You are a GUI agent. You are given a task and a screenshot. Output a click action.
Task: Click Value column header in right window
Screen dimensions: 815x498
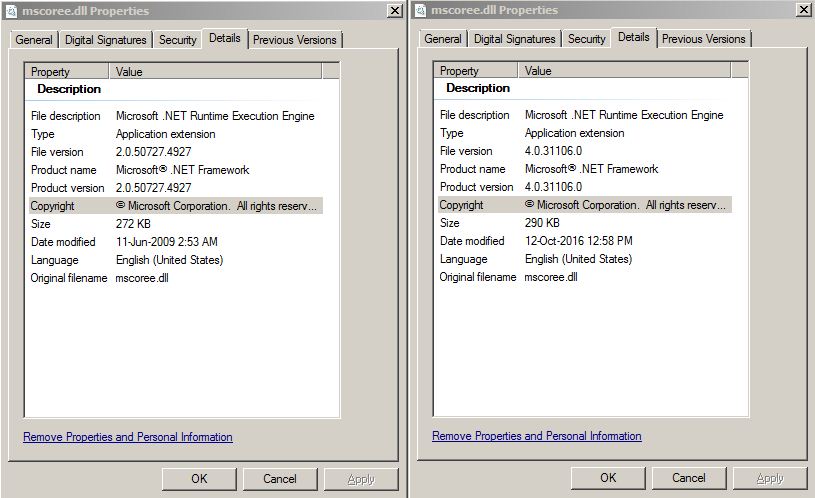(x=624, y=70)
